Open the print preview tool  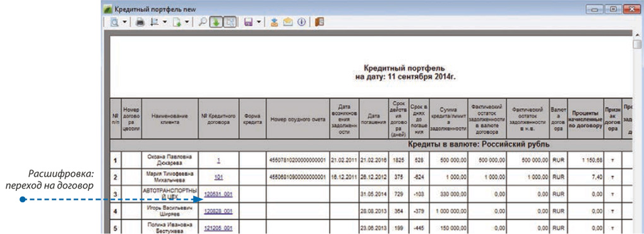114,22
